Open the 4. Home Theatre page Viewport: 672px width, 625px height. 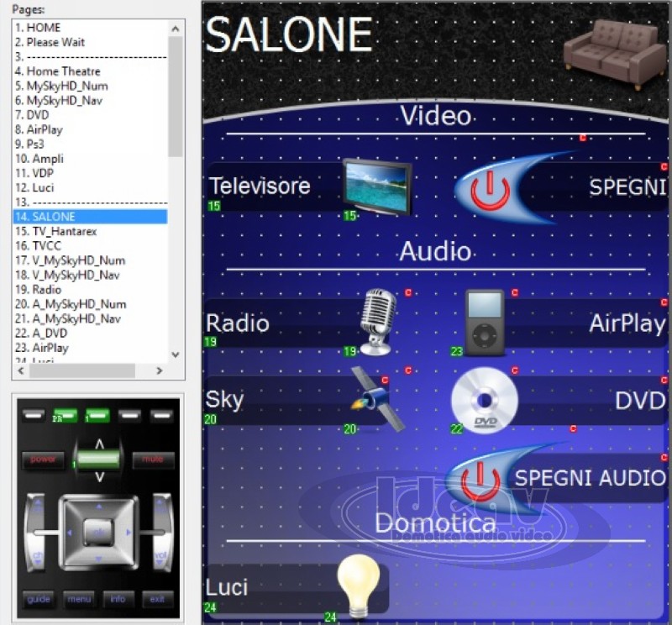[90, 71]
